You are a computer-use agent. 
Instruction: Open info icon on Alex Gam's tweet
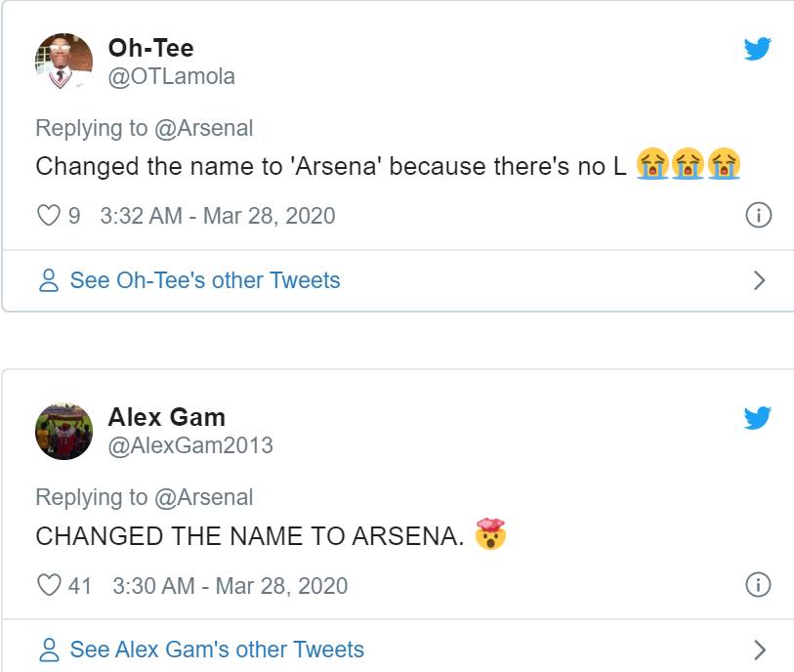point(759,584)
